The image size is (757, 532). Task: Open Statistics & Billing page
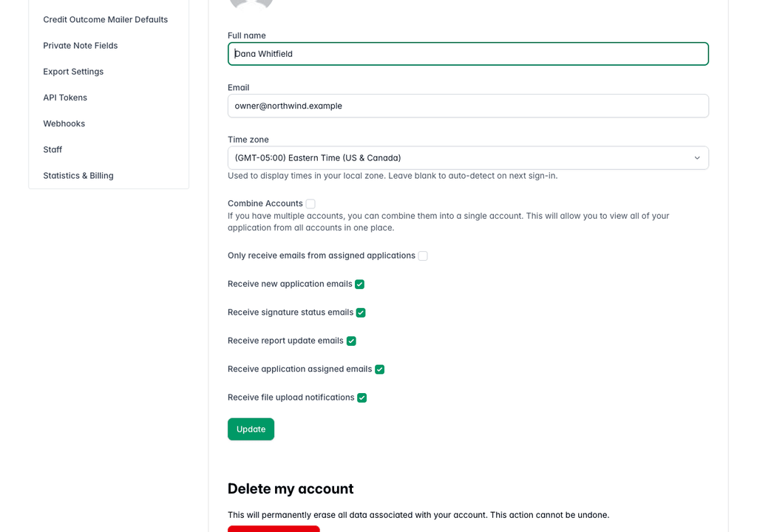[x=78, y=176]
